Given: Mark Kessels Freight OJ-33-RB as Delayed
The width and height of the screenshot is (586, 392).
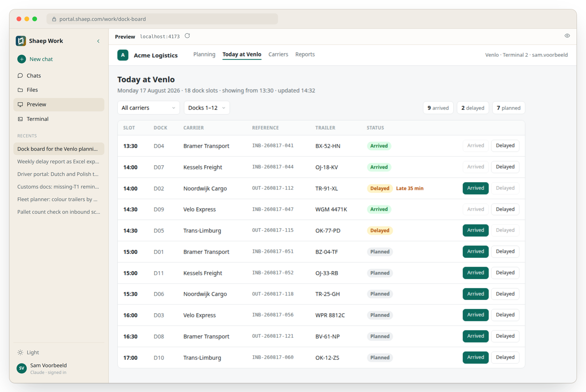Looking at the screenshot, I should (x=505, y=273).
